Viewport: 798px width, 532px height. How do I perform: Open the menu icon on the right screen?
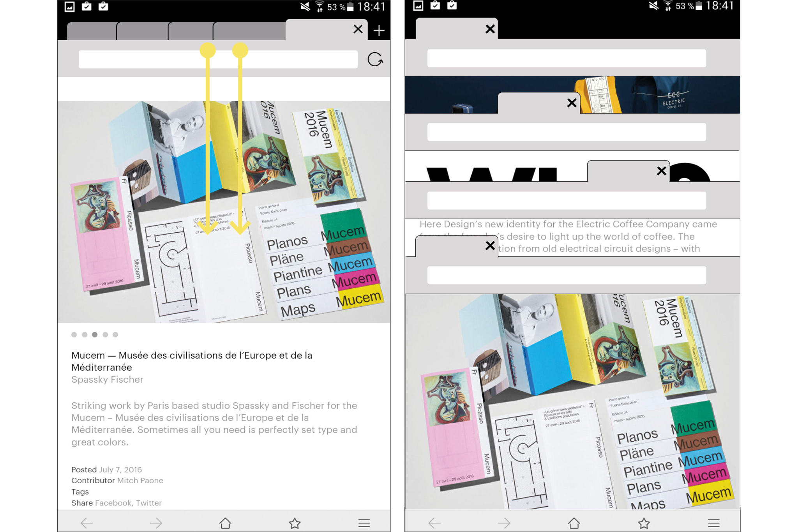point(713,522)
